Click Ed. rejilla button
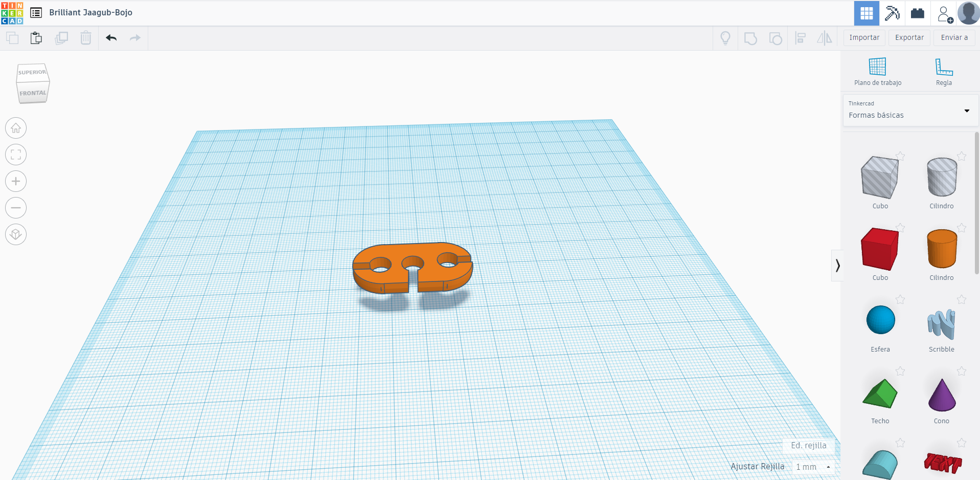This screenshot has width=980, height=480. pyautogui.click(x=809, y=446)
